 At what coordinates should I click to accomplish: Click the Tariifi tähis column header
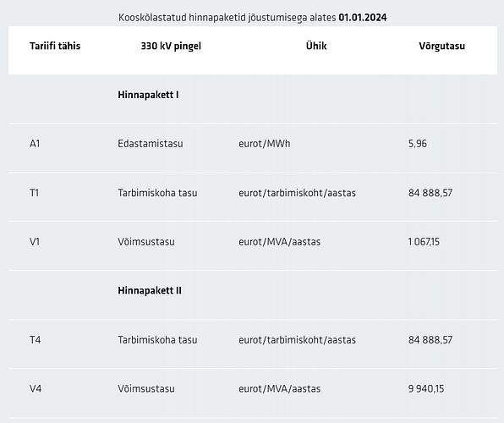pyautogui.click(x=55, y=46)
